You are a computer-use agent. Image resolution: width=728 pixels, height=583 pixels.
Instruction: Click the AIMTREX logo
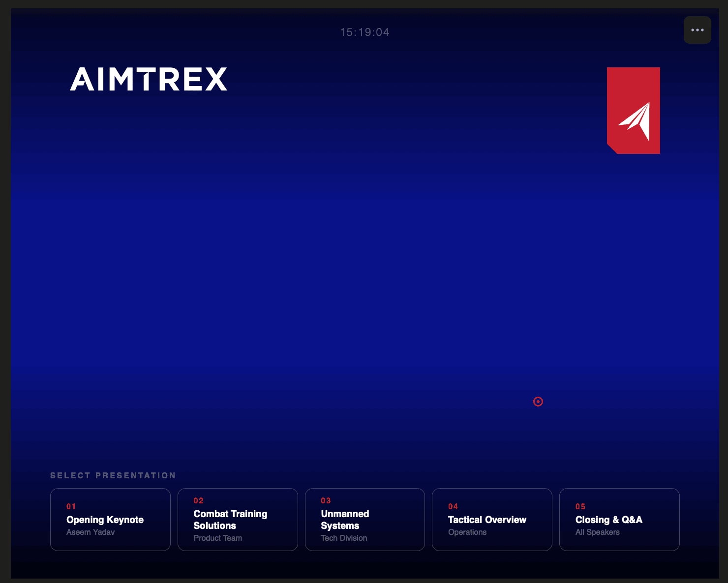(x=149, y=79)
